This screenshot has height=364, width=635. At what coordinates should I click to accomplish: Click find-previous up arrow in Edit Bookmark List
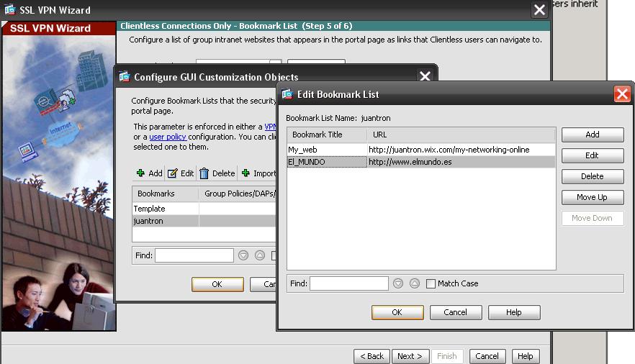coord(414,283)
